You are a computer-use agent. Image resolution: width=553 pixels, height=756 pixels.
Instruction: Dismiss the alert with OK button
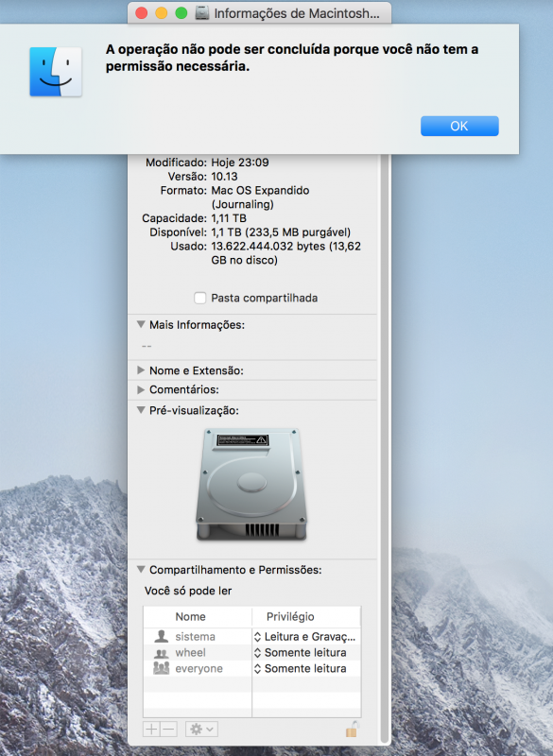tap(459, 126)
